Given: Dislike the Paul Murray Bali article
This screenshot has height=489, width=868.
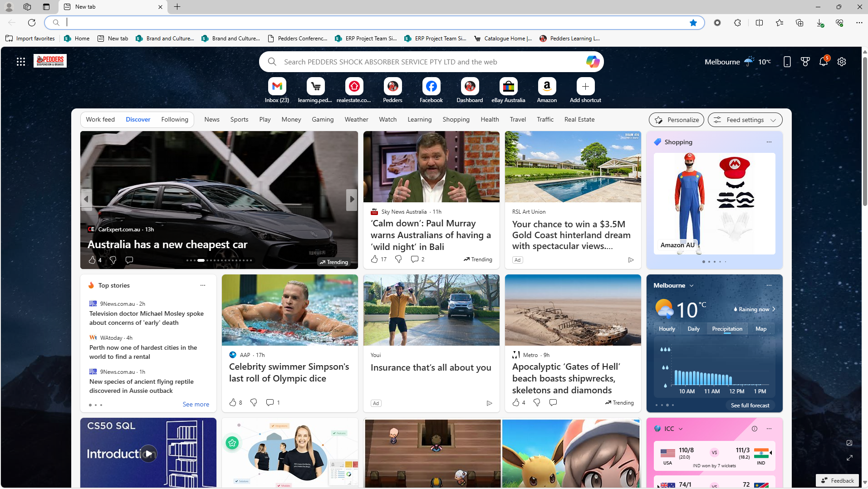Looking at the screenshot, I should (398, 259).
